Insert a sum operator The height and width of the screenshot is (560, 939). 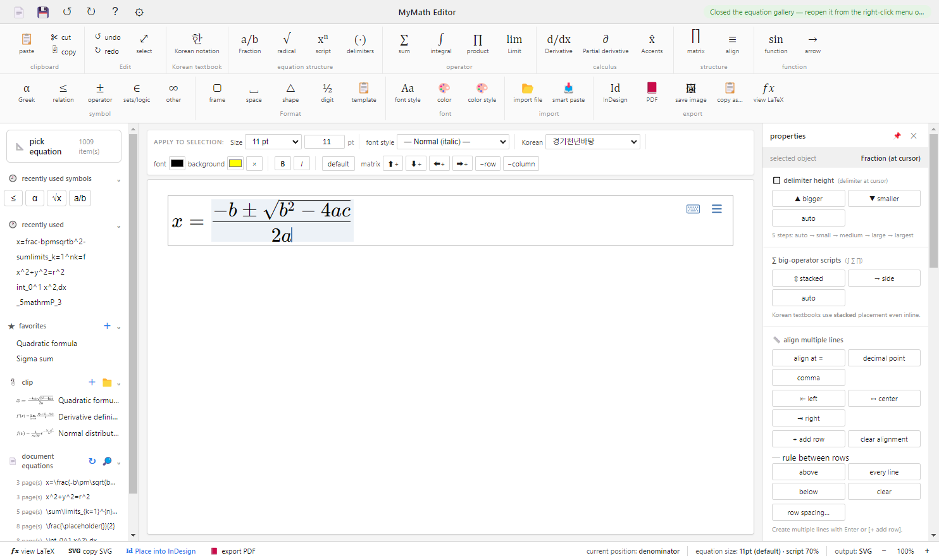404,43
